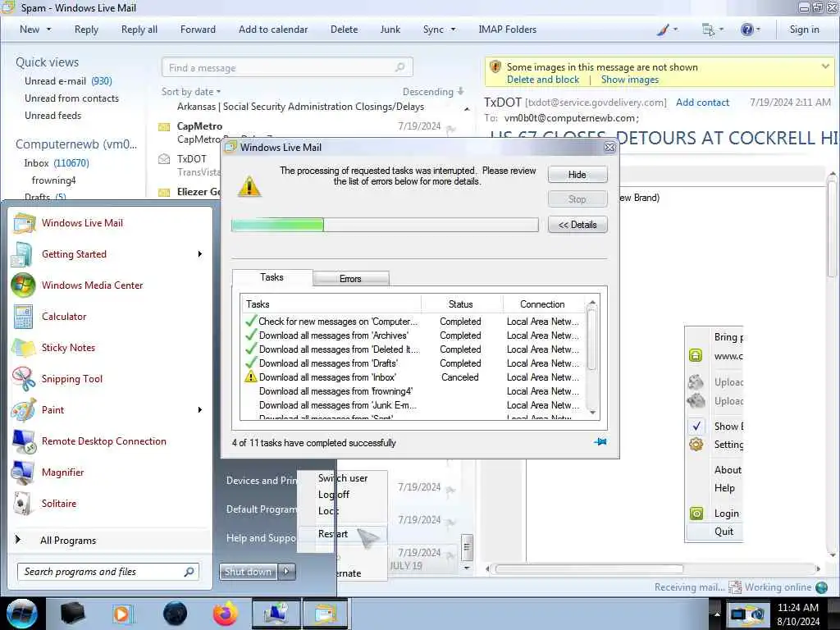Click the pushpin icon in the dialog
This screenshot has width=840, height=630.
coord(600,441)
